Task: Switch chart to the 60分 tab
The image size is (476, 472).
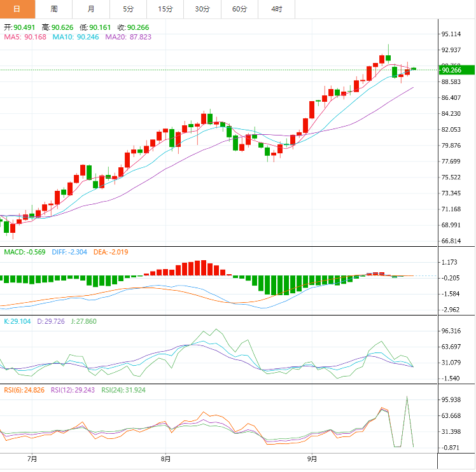Action: [240, 9]
